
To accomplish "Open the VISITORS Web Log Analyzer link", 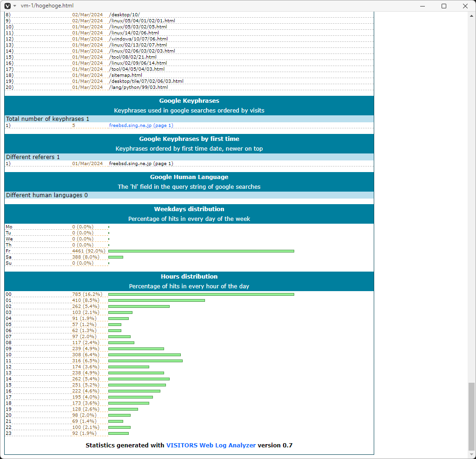I will pos(211,446).
